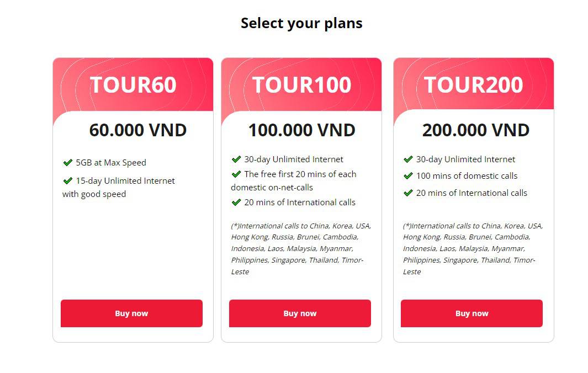
Task: Click checkmark next to 15-day Unlimited Internet
Action: (68, 180)
